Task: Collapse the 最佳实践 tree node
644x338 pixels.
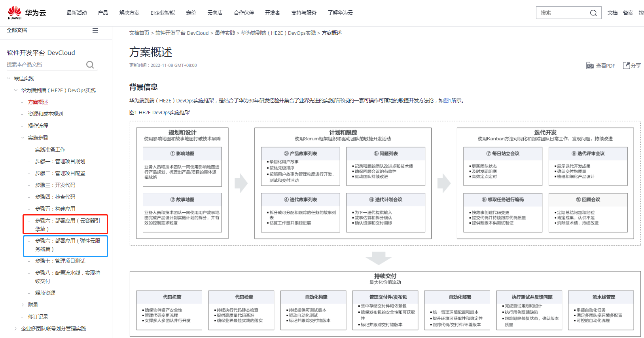Action: tap(9, 78)
